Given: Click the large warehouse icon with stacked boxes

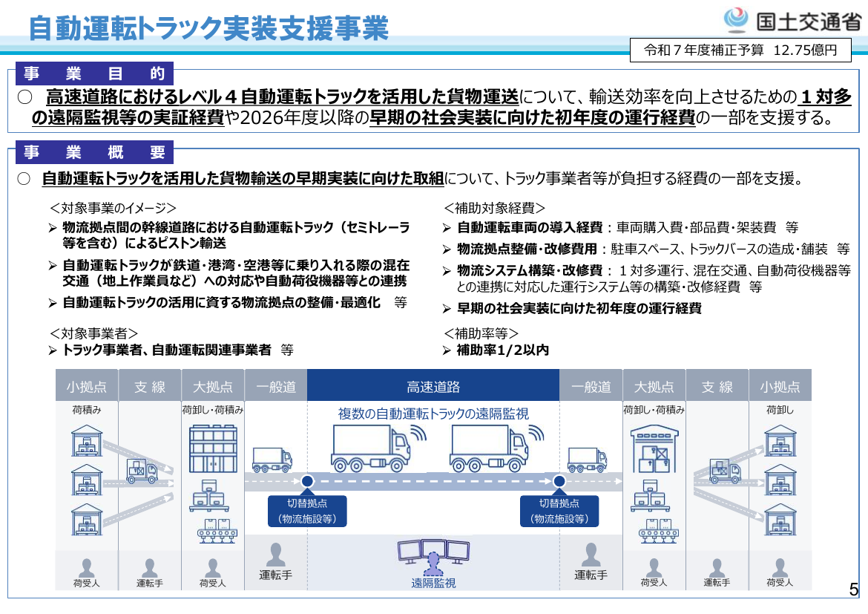Looking at the screenshot, I should 654,448.
